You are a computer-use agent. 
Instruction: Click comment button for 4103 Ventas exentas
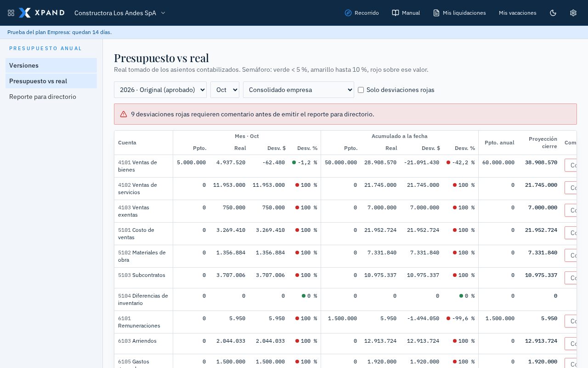[571, 210]
